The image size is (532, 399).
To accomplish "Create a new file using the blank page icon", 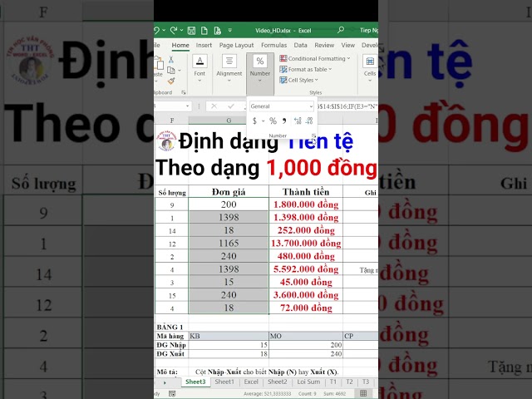I will click(204, 31).
